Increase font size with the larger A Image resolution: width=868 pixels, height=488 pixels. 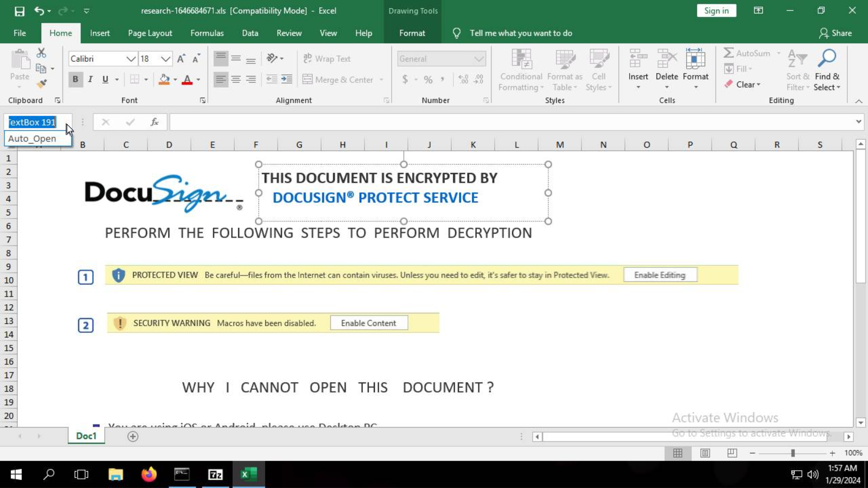(181, 59)
